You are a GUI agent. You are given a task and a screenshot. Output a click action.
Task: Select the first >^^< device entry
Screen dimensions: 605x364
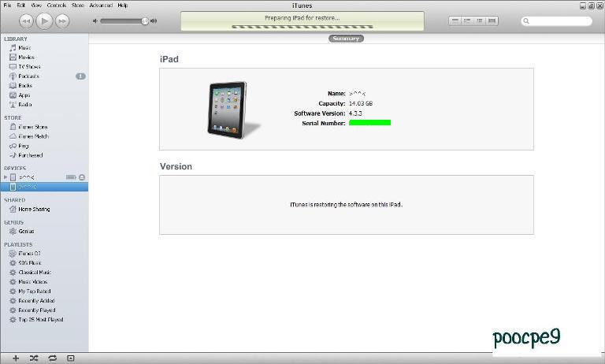coord(26,177)
